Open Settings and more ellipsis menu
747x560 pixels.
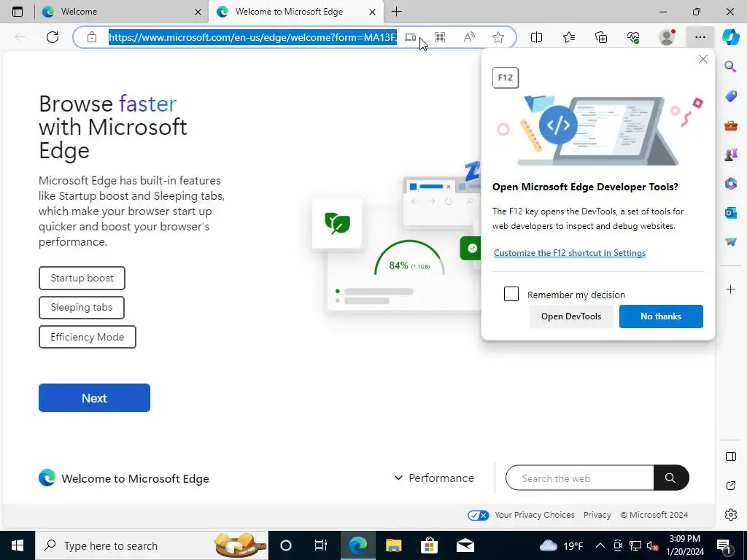point(700,37)
